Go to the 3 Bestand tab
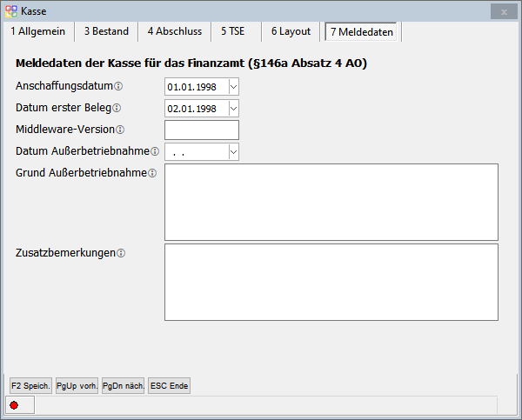 click(x=106, y=31)
